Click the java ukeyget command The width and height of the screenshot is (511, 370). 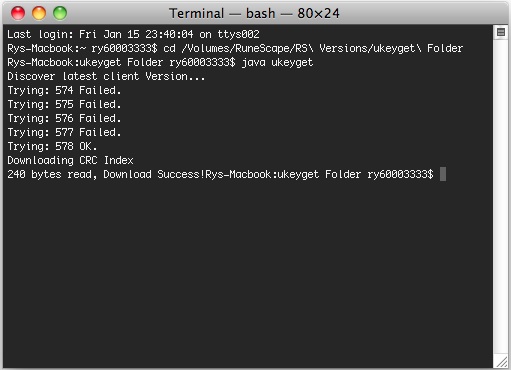pos(277,63)
